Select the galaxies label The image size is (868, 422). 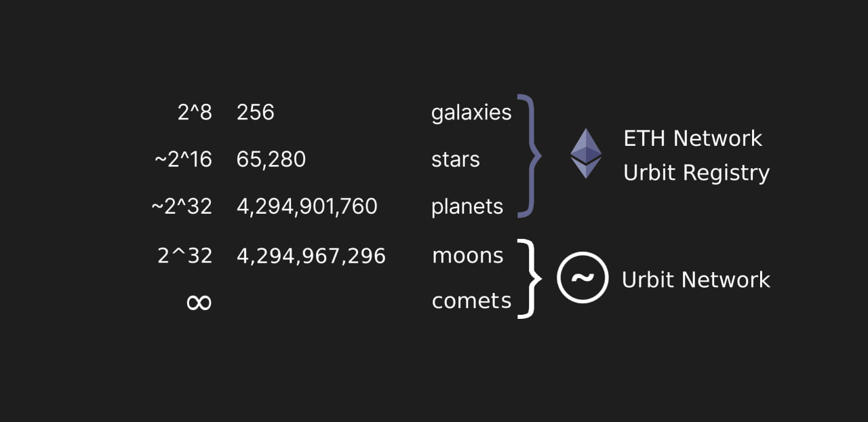471,113
